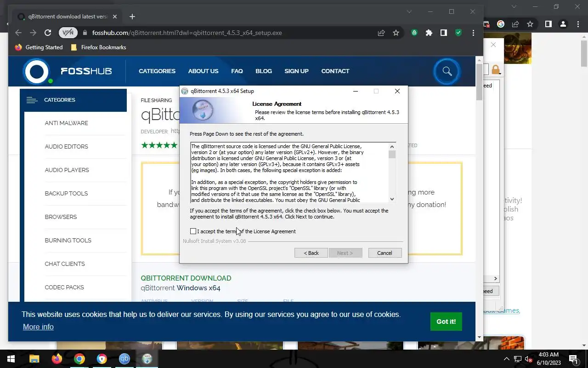Open BLOG menu item
The width and height of the screenshot is (588, 368).
(x=264, y=71)
